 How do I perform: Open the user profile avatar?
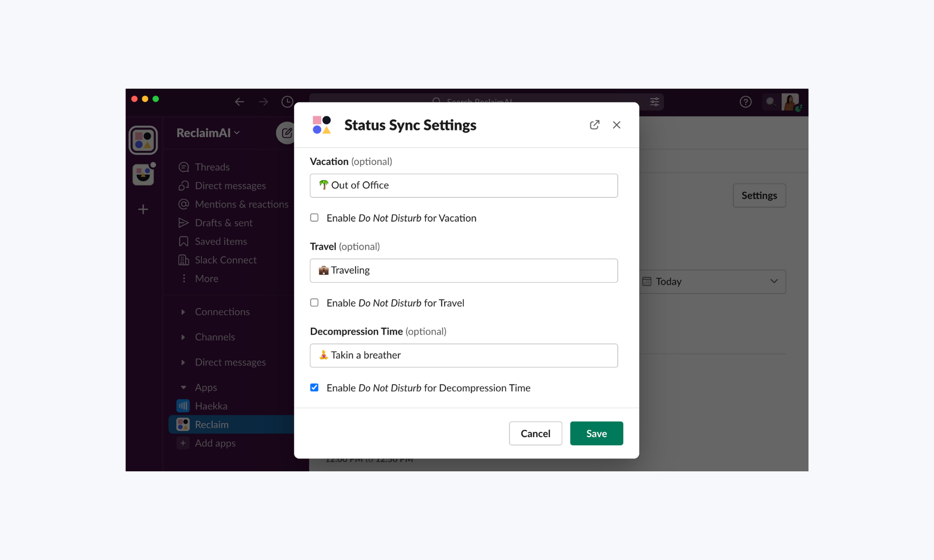(790, 102)
